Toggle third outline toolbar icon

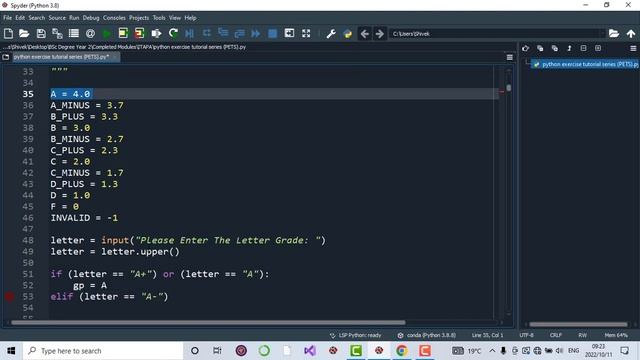point(555,49)
